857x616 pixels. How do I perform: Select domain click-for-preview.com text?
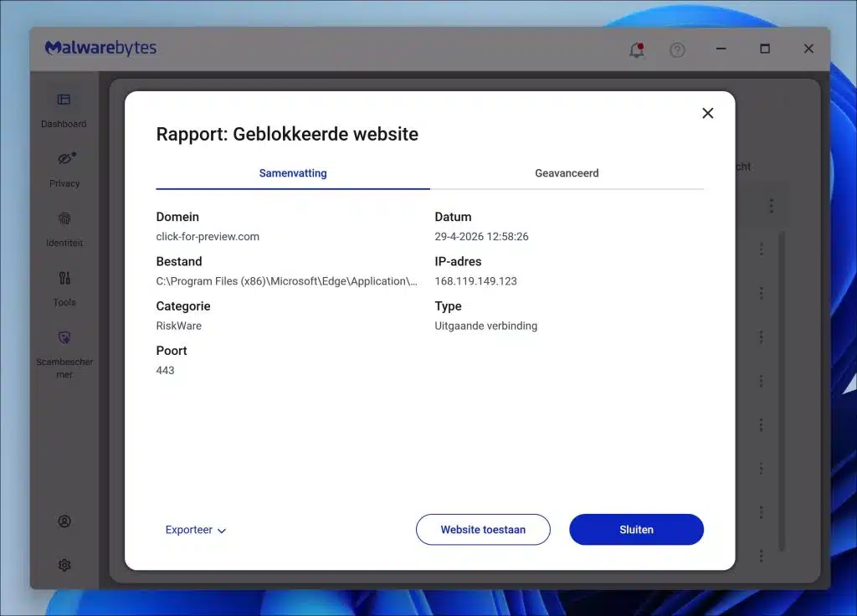coord(208,237)
